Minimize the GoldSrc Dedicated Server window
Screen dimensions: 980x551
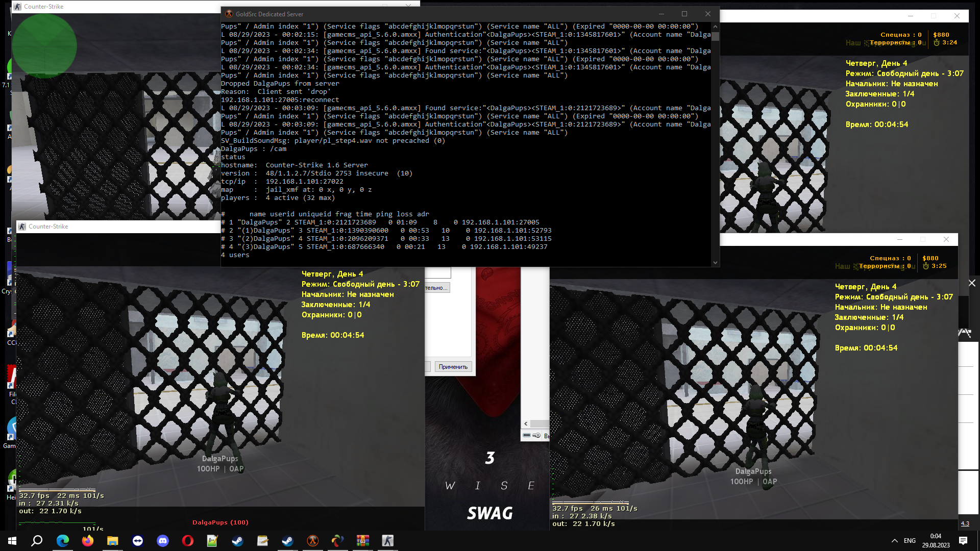coord(661,14)
